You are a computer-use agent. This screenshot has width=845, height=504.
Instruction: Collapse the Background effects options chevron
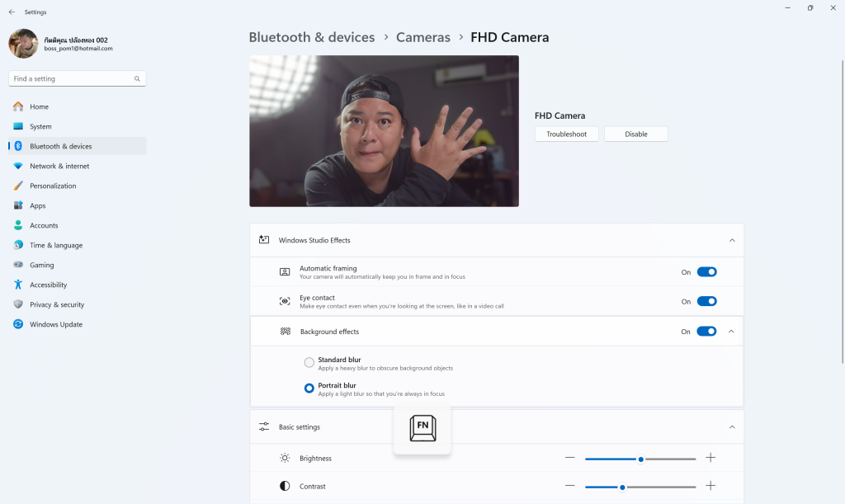731,331
